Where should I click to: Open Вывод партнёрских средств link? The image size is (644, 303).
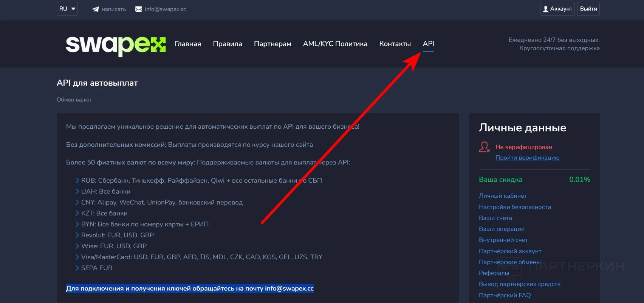[x=520, y=284]
